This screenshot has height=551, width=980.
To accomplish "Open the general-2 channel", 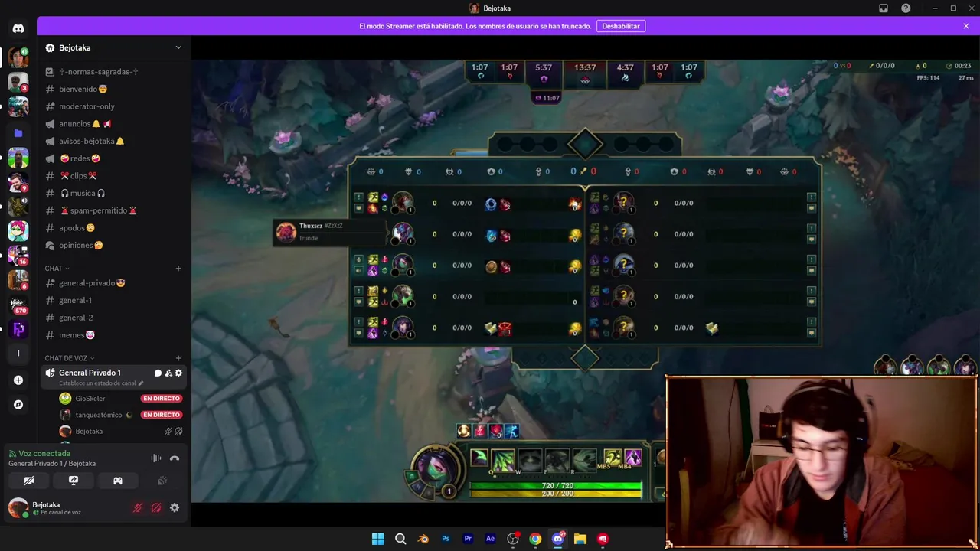I will click(x=114, y=318).
